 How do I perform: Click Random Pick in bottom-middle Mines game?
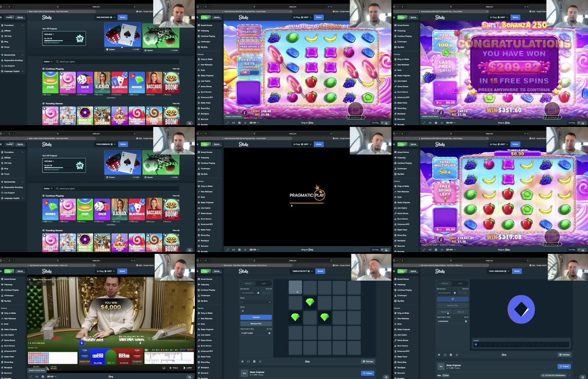(x=256, y=324)
